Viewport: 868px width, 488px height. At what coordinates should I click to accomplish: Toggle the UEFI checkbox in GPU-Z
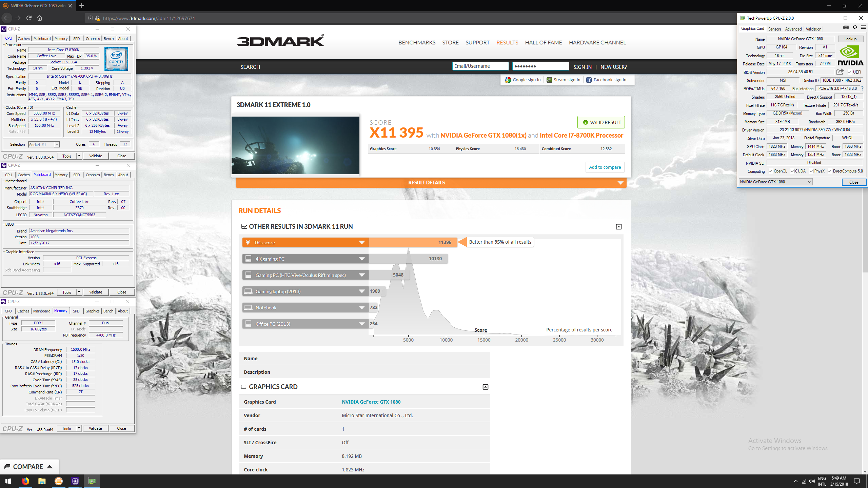(x=850, y=72)
